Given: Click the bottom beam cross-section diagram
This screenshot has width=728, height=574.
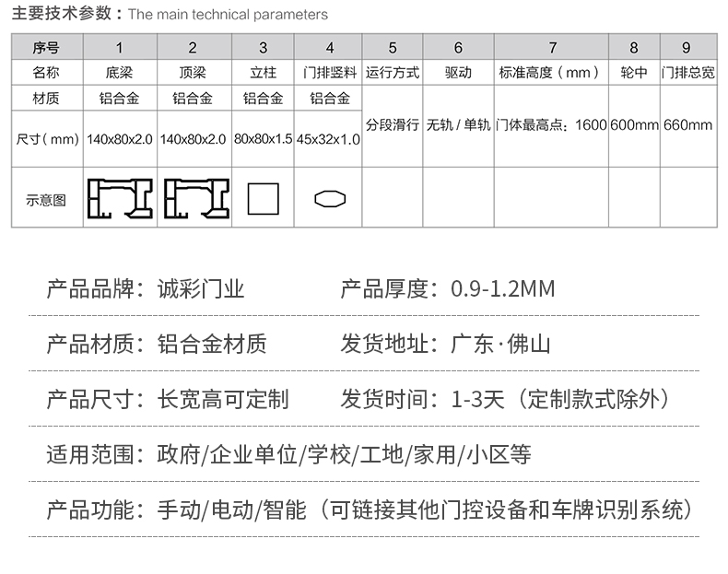Looking at the screenshot, I should click(x=120, y=199).
